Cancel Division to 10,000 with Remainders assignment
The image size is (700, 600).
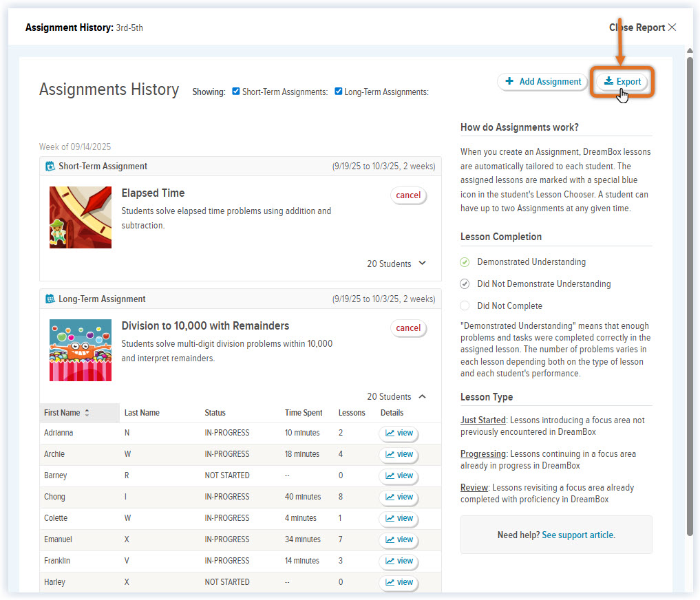[x=408, y=328]
